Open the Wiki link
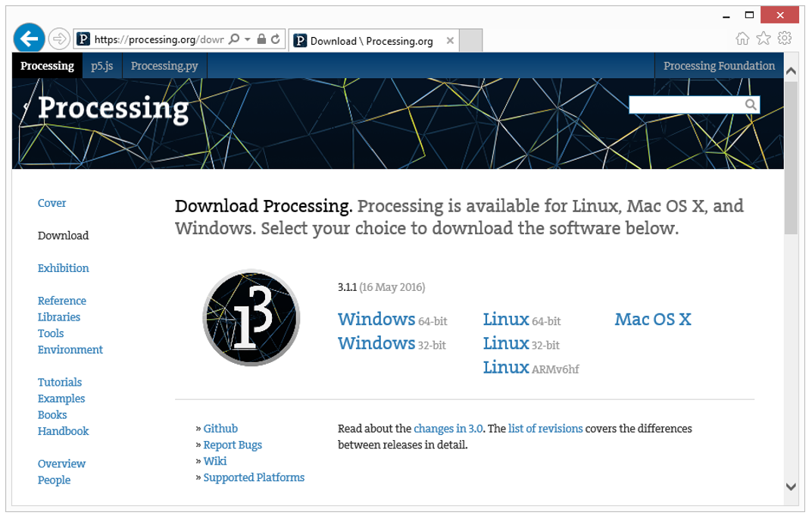 [x=215, y=461]
